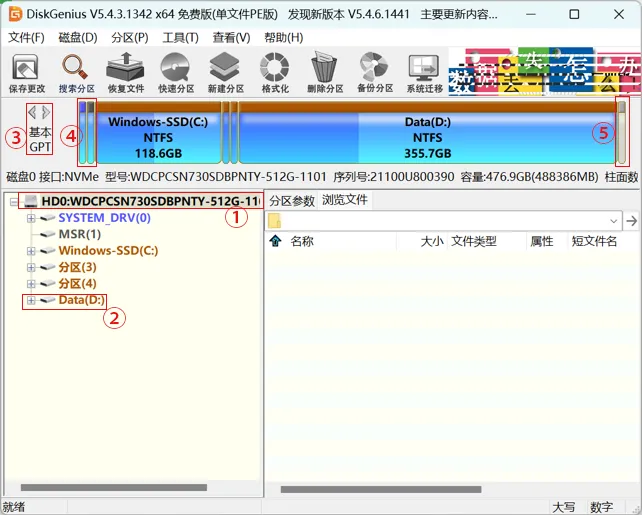The image size is (642, 515).
Task: Click the DiskGenius app logo in title bar
Action: 15,14
